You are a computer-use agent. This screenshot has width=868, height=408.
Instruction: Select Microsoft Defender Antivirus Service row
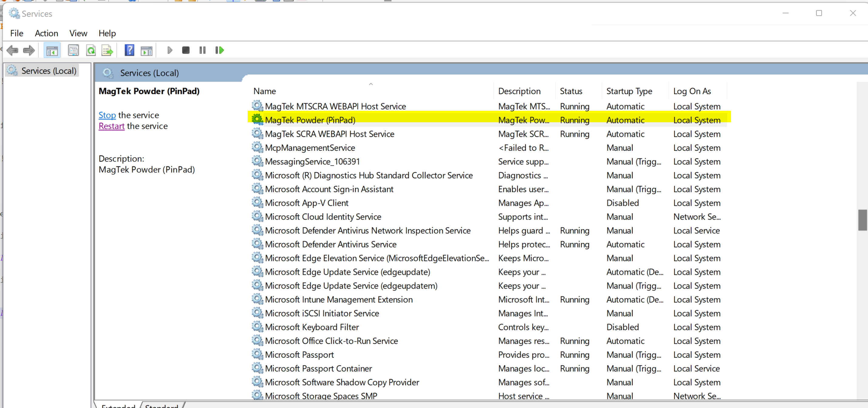coord(330,244)
